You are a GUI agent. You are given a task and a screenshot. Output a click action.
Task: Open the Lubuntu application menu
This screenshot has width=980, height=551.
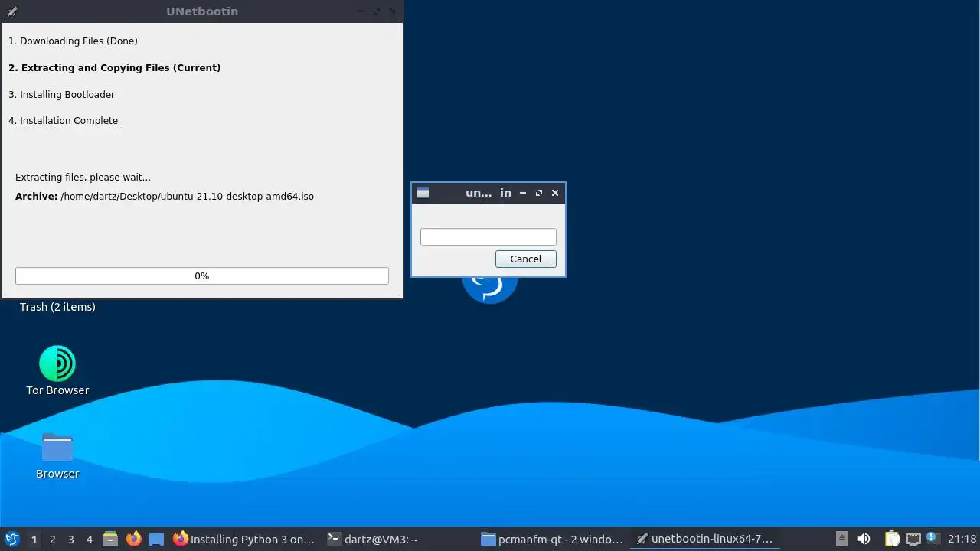(x=11, y=539)
